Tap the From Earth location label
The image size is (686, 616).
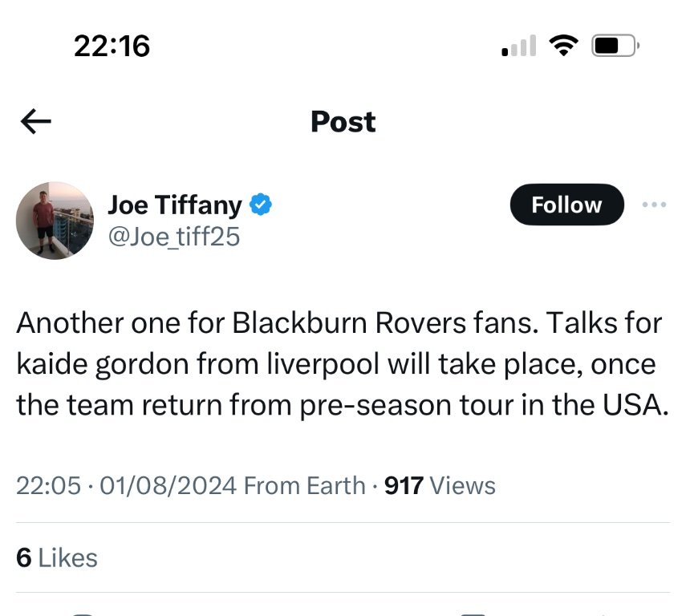[303, 485]
